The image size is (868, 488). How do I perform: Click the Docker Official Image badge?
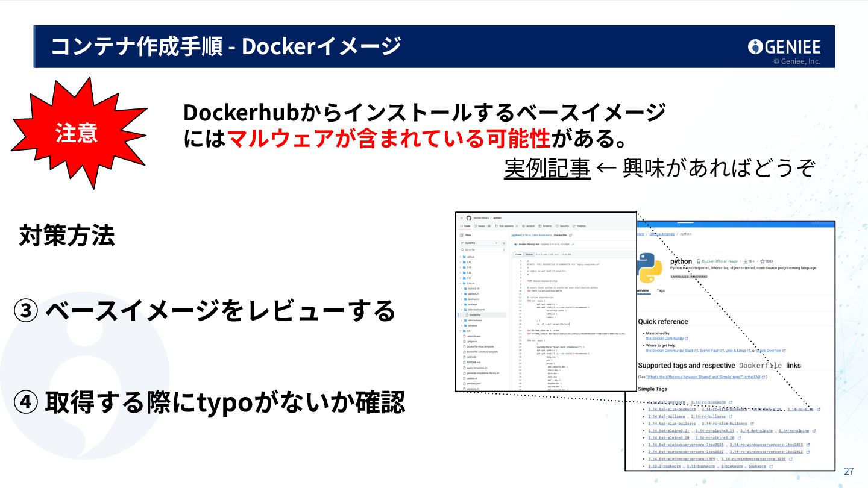click(x=717, y=261)
